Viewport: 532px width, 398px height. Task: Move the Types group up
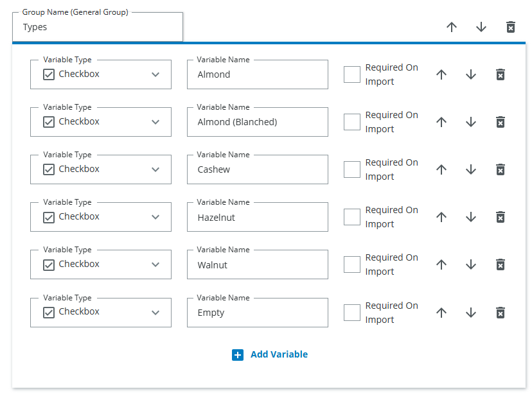(452, 27)
